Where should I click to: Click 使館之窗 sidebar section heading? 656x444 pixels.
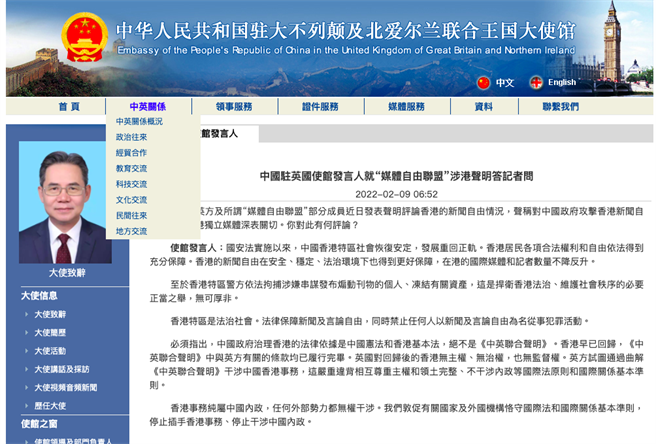click(39, 424)
